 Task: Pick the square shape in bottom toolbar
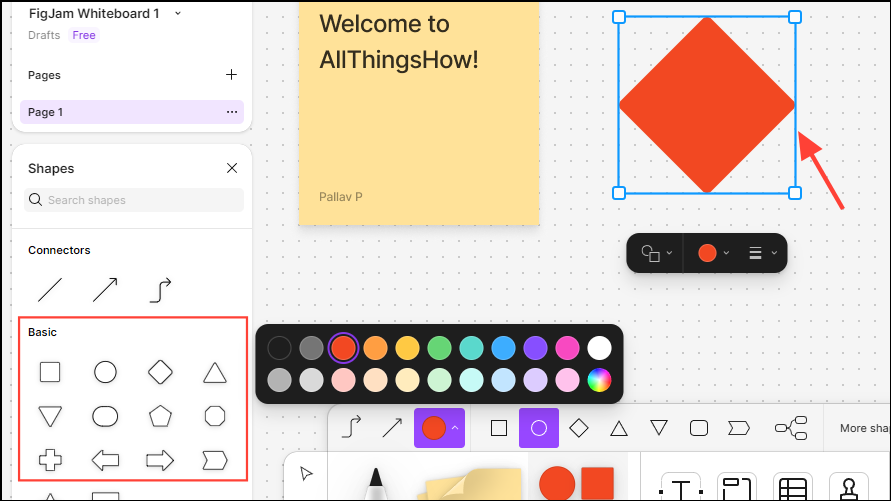coord(499,428)
